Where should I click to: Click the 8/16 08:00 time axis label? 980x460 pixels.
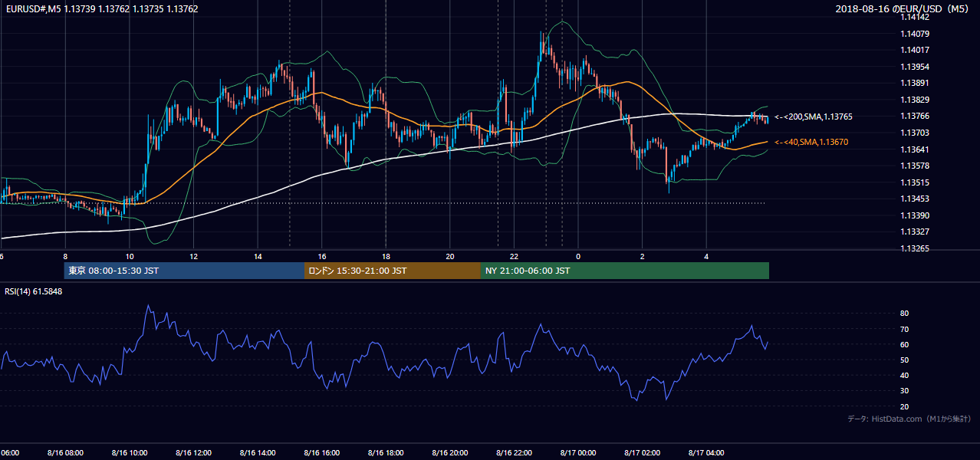pos(64,453)
